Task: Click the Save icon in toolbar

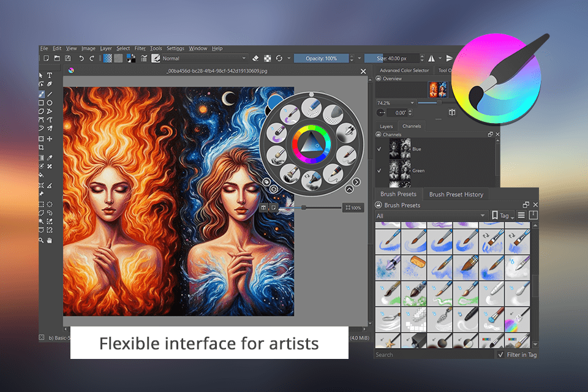Action: pos(68,58)
